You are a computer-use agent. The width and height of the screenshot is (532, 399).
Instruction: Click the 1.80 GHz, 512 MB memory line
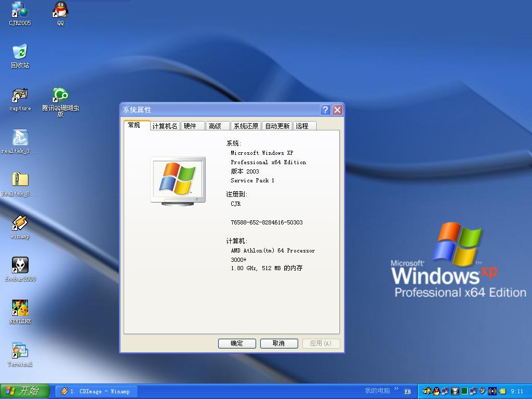click(x=267, y=268)
